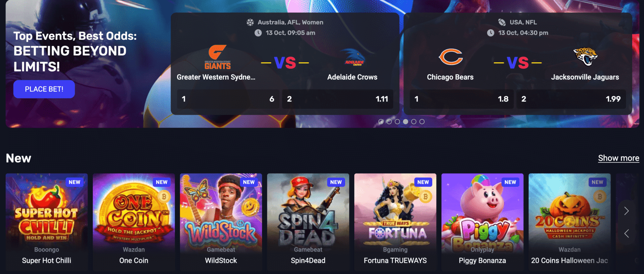Image resolution: width=644 pixels, height=274 pixels.
Task: Select the second carousel dot indicator
Action: [x=389, y=122]
